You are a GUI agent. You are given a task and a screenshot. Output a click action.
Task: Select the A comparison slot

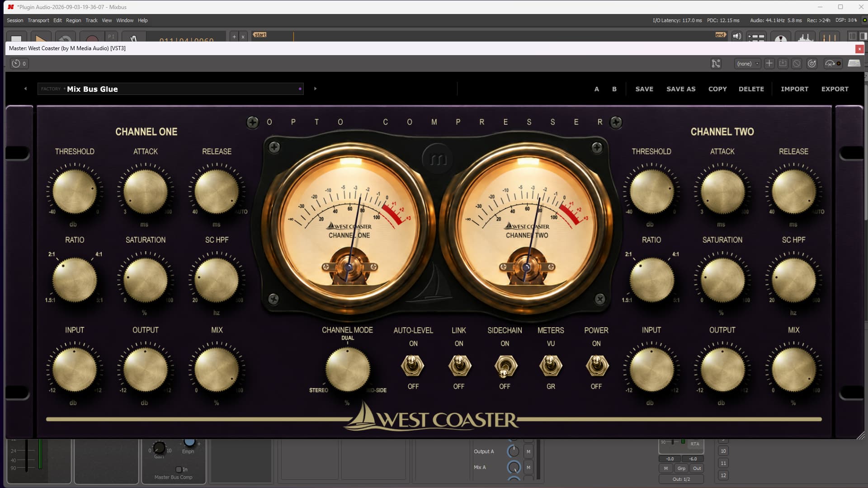tap(597, 89)
